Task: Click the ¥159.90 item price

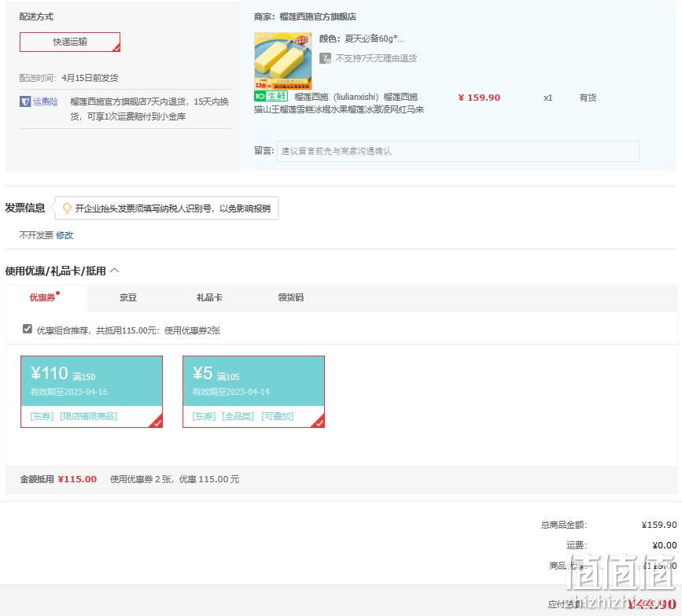Action: tap(479, 98)
